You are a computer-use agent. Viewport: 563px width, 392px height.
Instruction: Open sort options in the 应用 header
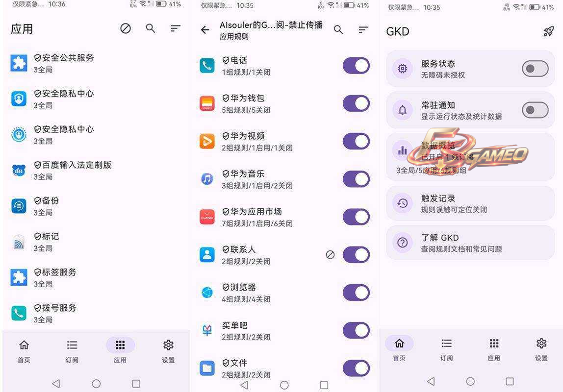(x=175, y=28)
